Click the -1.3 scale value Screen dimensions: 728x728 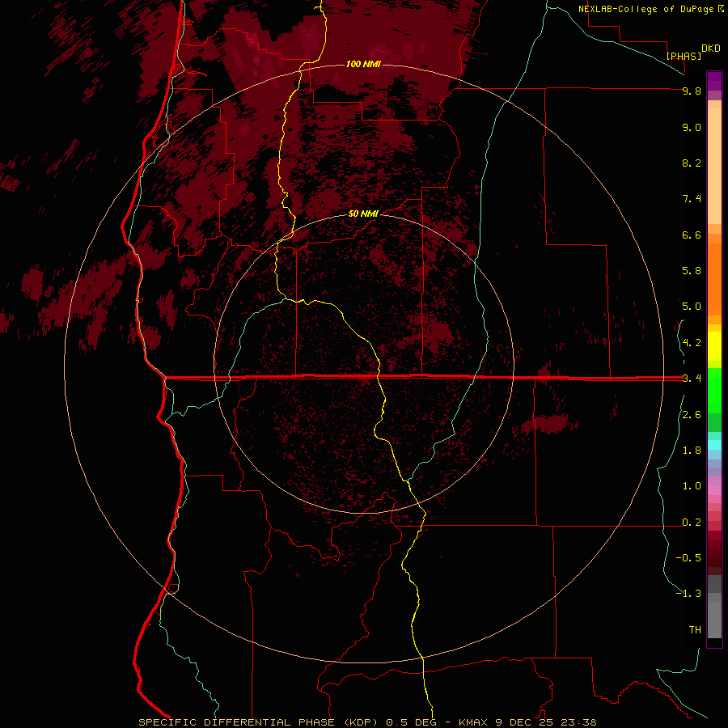688,594
